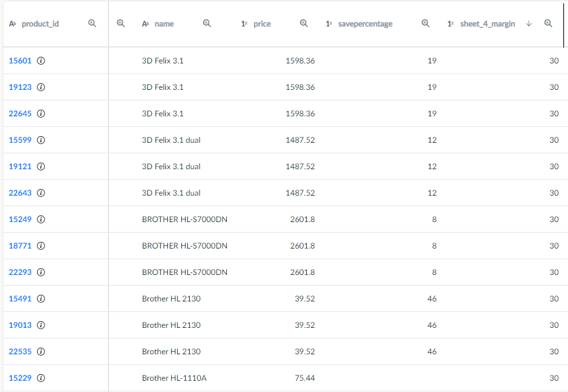Open the search filter on the name column

pyautogui.click(x=207, y=23)
